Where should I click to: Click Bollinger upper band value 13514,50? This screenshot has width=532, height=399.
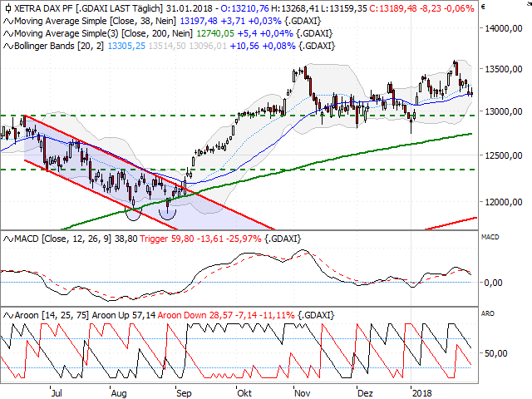167,46
